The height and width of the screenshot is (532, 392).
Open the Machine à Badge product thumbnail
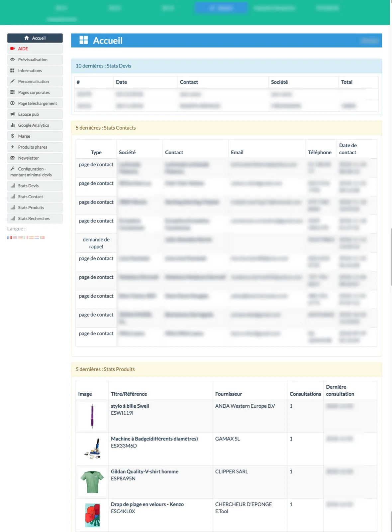pyautogui.click(x=92, y=449)
